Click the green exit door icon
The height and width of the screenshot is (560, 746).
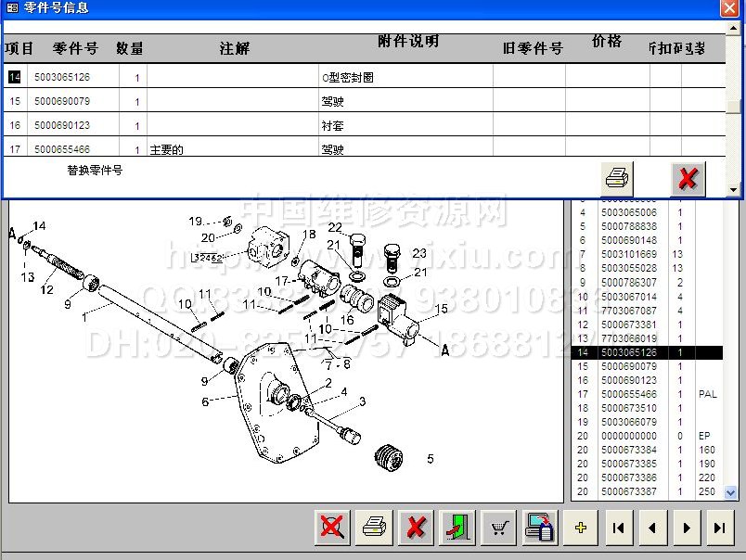(457, 528)
